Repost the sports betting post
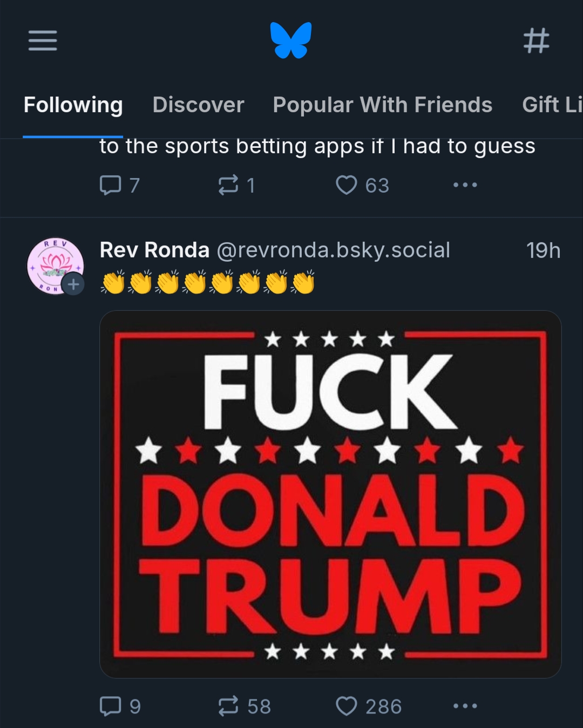583x728 pixels. coord(228,185)
